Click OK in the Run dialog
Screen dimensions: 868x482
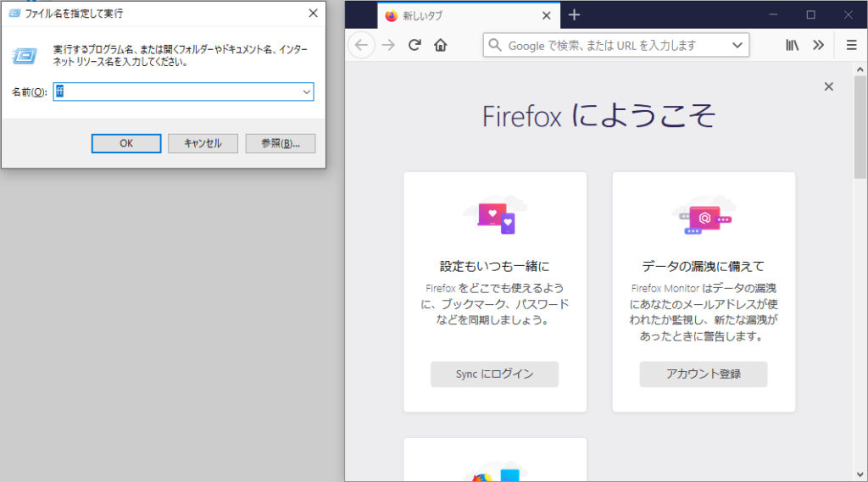126,143
